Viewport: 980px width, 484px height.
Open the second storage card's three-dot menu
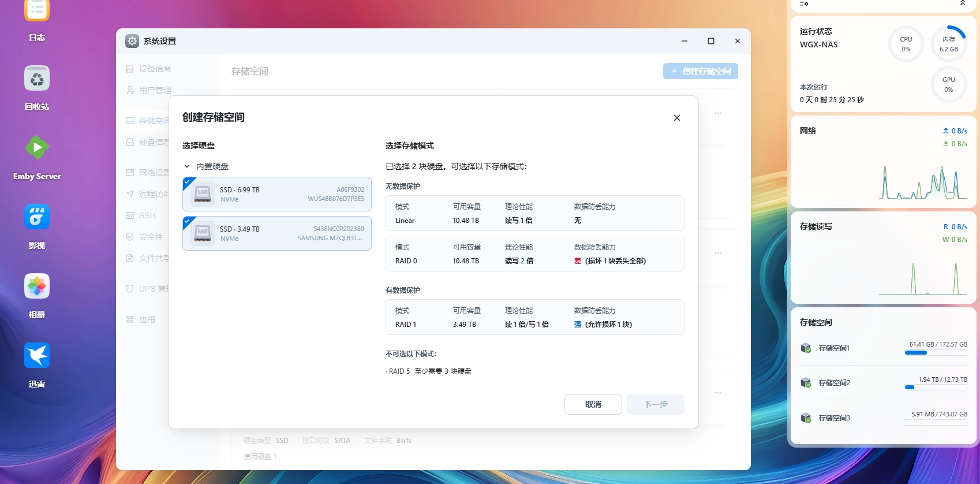[x=718, y=253]
